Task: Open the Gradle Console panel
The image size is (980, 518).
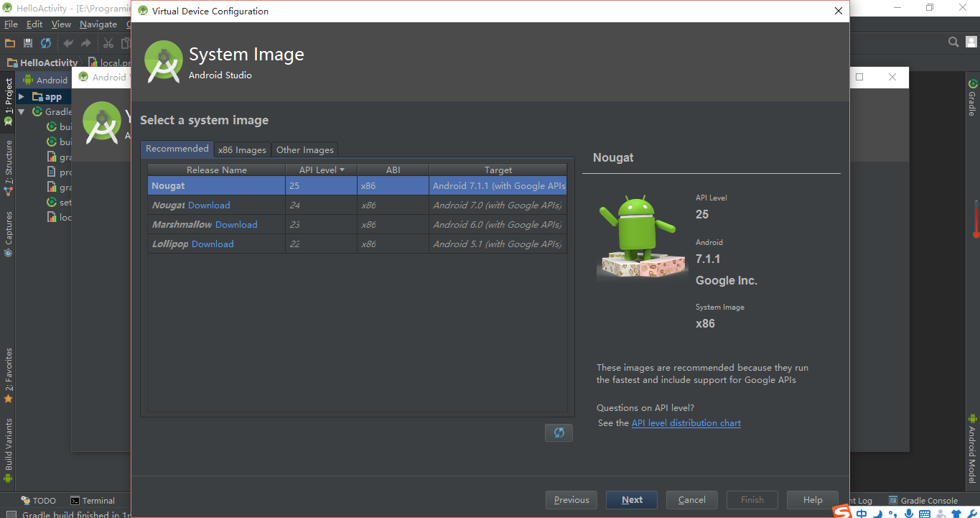Action: click(923, 501)
